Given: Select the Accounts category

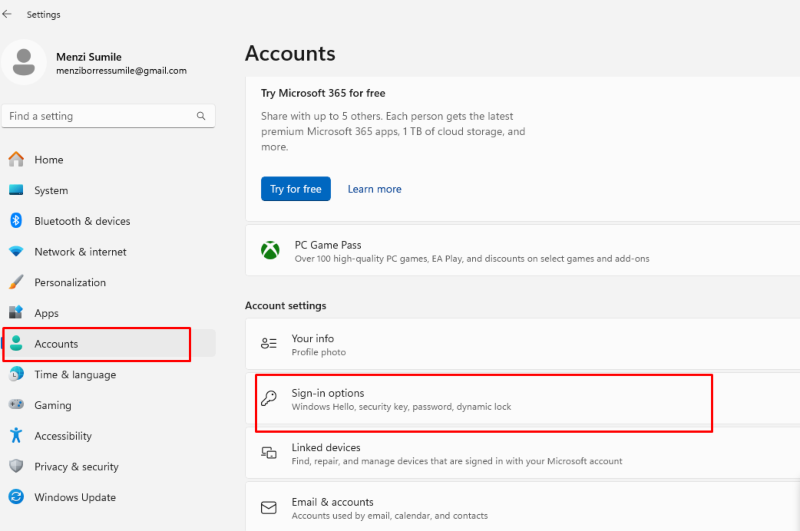Looking at the screenshot, I should (x=109, y=344).
